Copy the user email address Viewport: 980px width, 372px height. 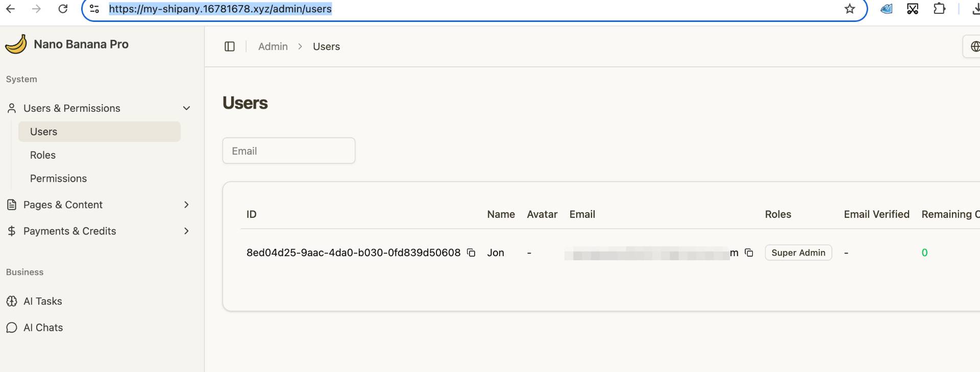coord(749,253)
